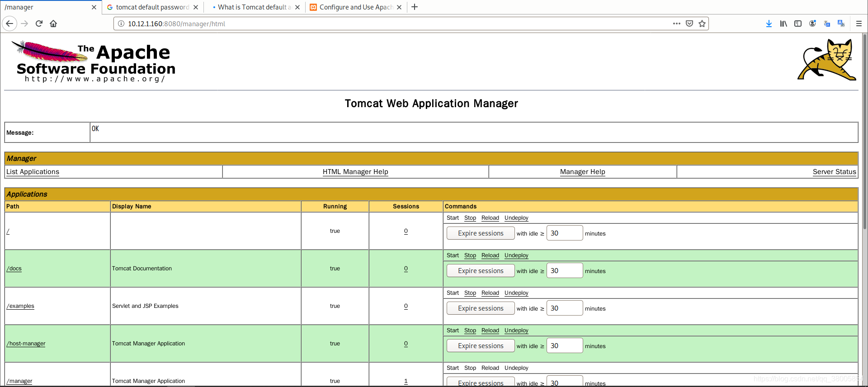Click the page vertical scrollbar
Image resolution: width=868 pixels, height=387 pixels.
pyautogui.click(x=864, y=131)
